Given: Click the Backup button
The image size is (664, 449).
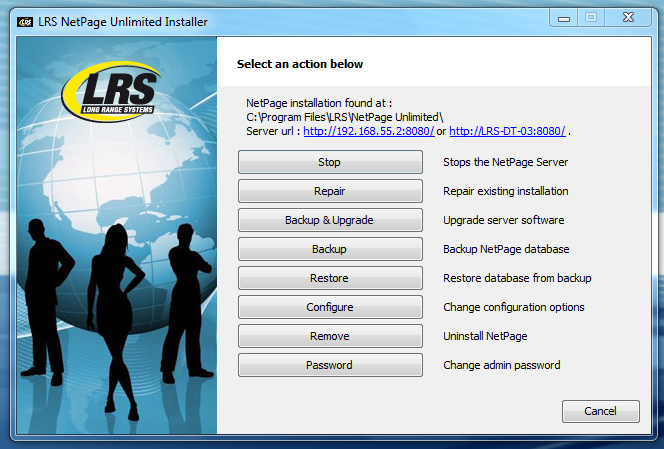Looking at the screenshot, I should [x=330, y=249].
